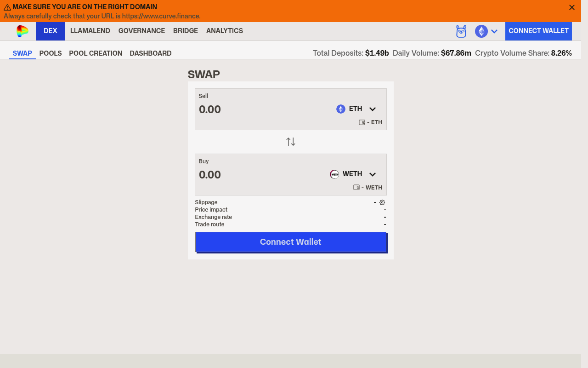Viewport: 588px width, 368px height.
Task: Open the ANALYTICS menu item
Action: pos(225,31)
